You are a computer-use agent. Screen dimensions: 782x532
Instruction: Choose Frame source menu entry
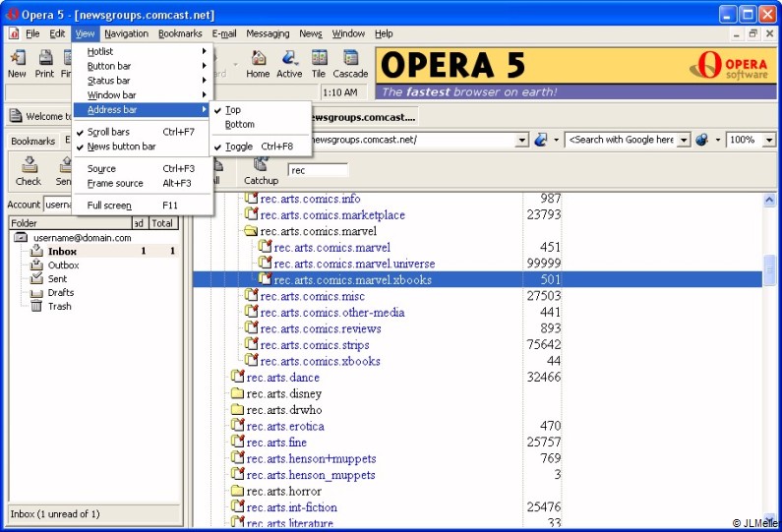(142, 183)
